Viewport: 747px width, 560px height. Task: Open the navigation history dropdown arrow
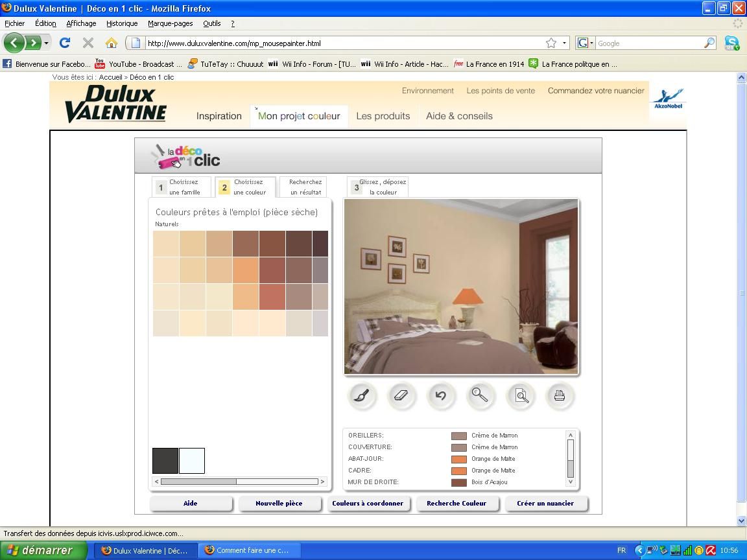click(46, 43)
